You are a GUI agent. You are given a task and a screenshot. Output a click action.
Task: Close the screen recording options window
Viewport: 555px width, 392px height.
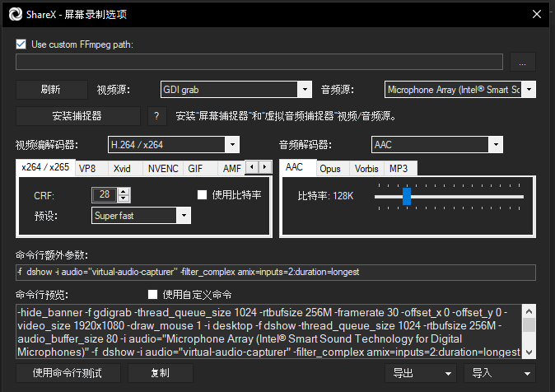pos(537,14)
